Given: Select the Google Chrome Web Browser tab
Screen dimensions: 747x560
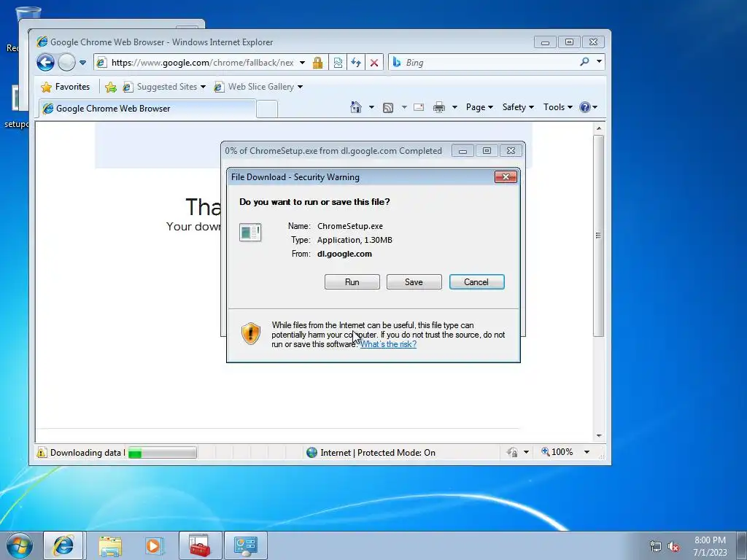Looking at the screenshot, I should pyautogui.click(x=147, y=109).
